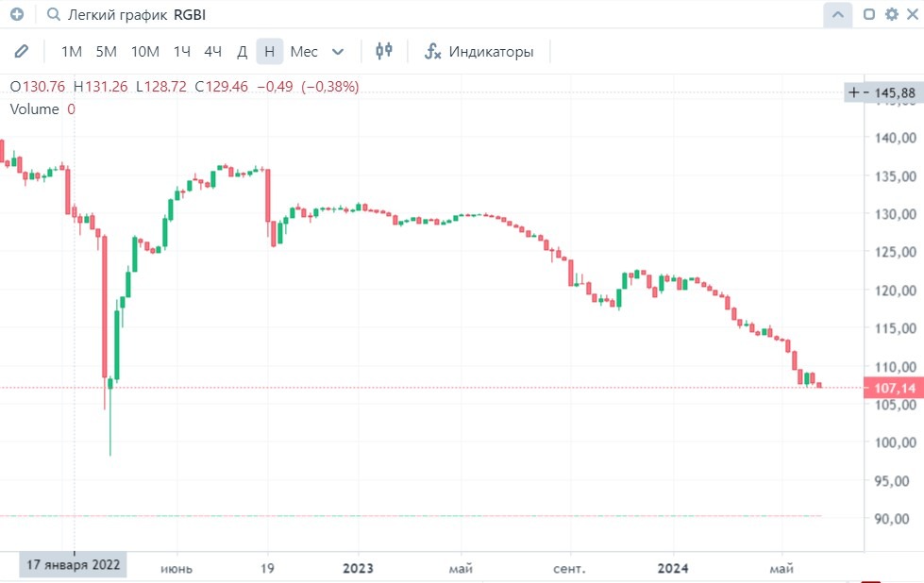Select the 1Ч hourly timeframe
This screenshot has height=583, width=924.
pos(182,51)
